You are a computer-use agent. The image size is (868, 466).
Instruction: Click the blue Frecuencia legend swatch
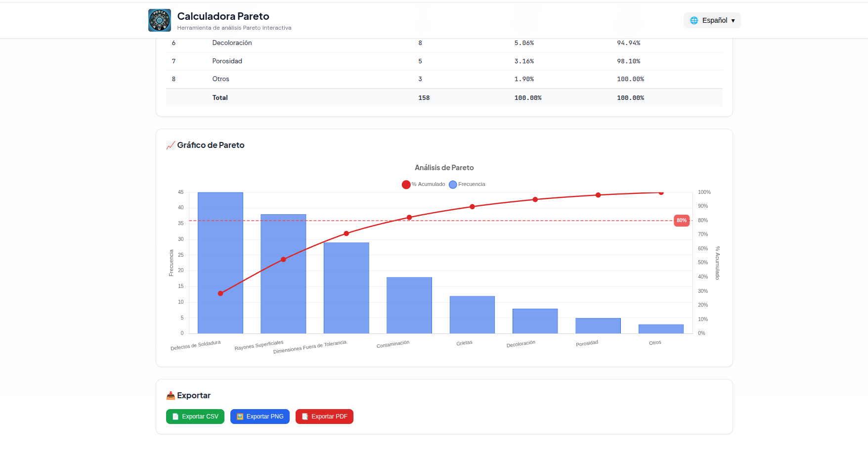click(453, 185)
